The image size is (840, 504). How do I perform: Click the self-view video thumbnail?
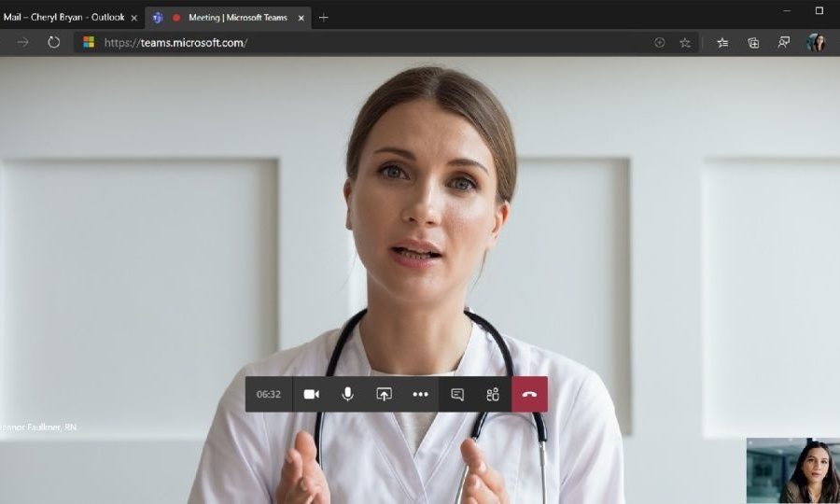792,470
